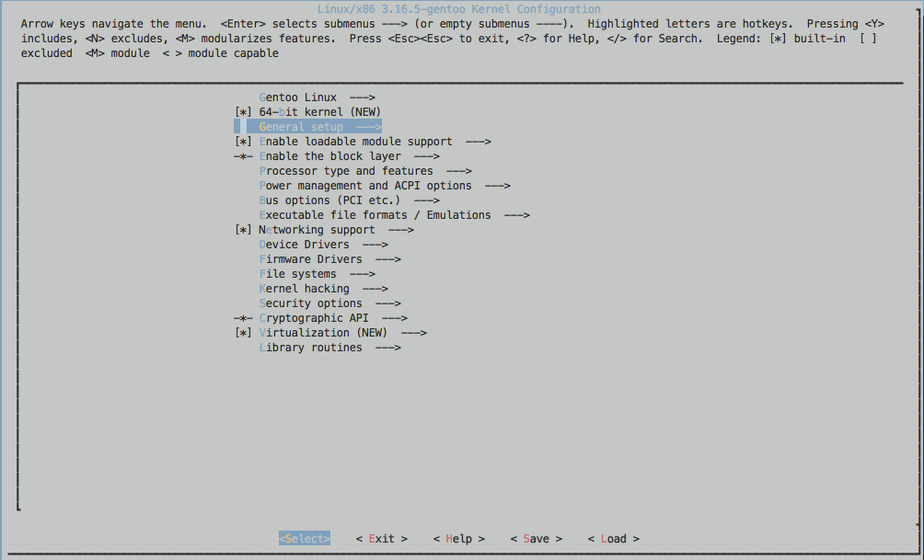Click Save to store the configuration
The height and width of the screenshot is (560, 924).
[x=536, y=538]
